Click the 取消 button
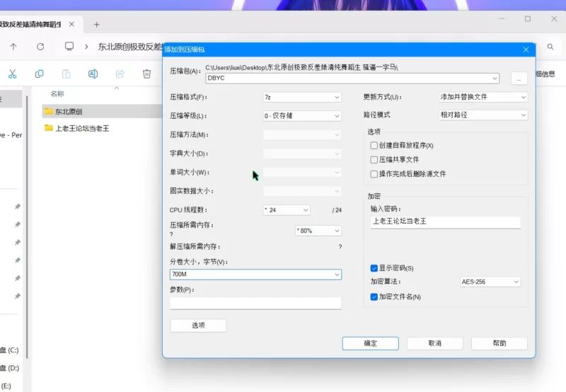Image resolution: width=566 pixels, height=392 pixels. coord(435,343)
